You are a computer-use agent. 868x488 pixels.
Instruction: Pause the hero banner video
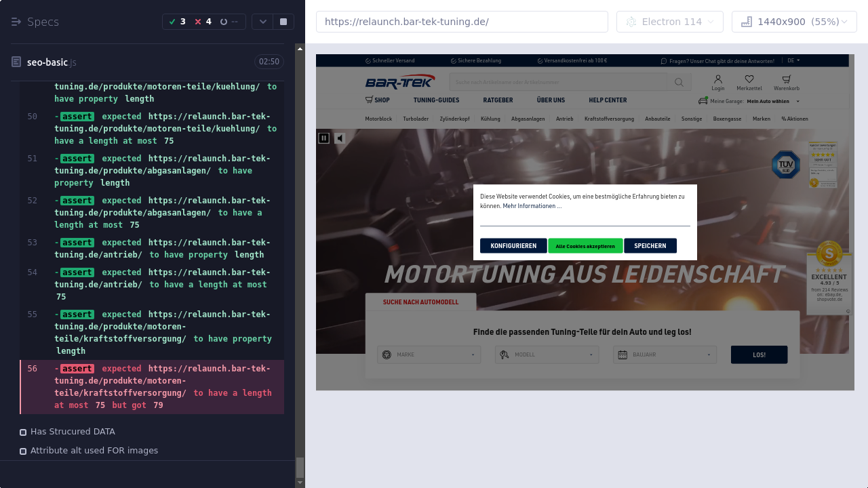pos(324,138)
